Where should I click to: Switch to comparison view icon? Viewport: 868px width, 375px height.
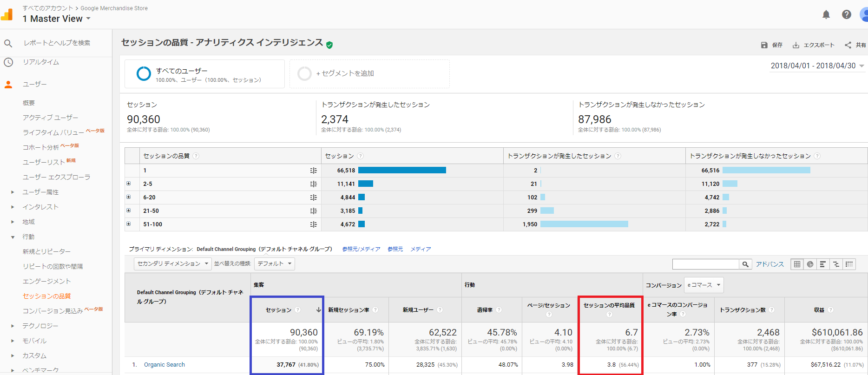pyautogui.click(x=836, y=264)
